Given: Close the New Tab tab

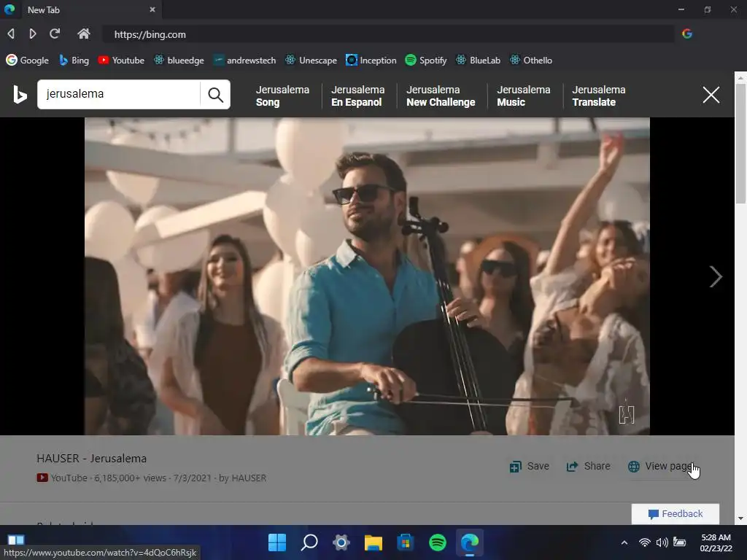Looking at the screenshot, I should point(152,9).
